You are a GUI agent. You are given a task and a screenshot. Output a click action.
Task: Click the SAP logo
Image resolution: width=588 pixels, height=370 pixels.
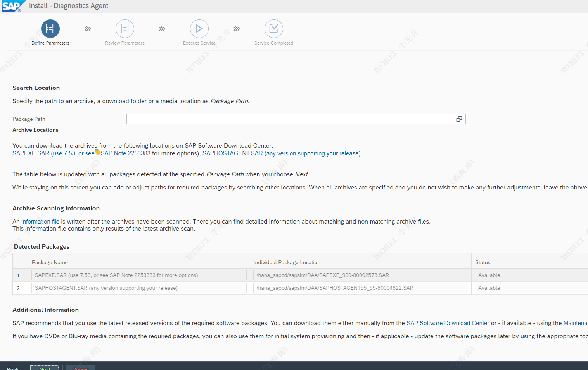(x=13, y=6)
